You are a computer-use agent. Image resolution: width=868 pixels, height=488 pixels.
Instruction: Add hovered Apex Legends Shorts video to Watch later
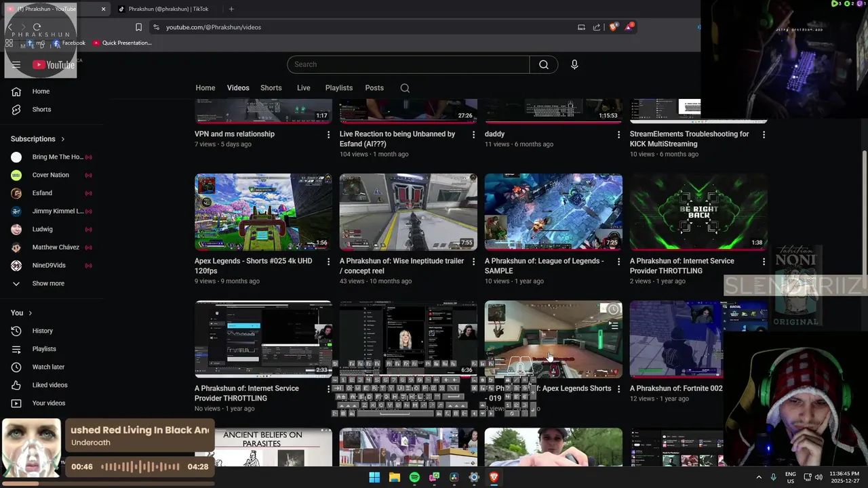613,310
